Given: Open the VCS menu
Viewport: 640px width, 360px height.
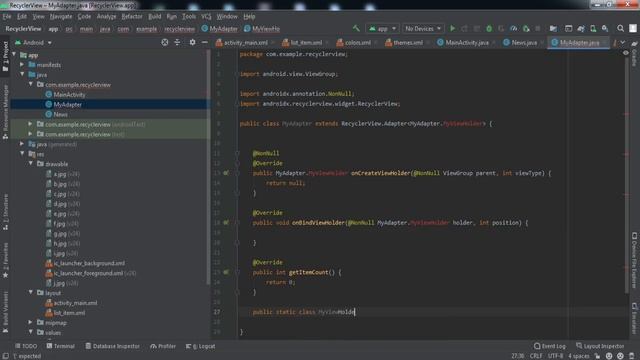Looking at the screenshot, I should coord(206,16).
